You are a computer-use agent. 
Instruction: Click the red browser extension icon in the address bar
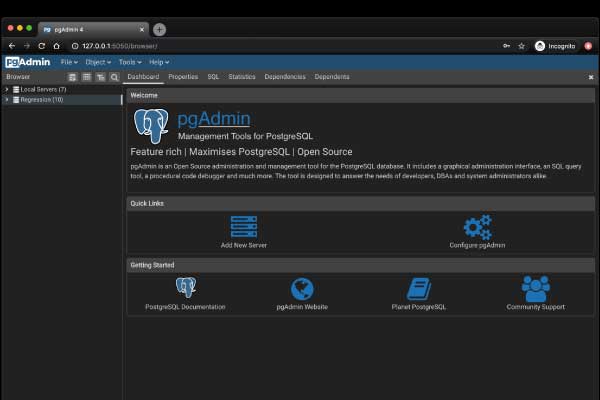[x=588, y=46]
